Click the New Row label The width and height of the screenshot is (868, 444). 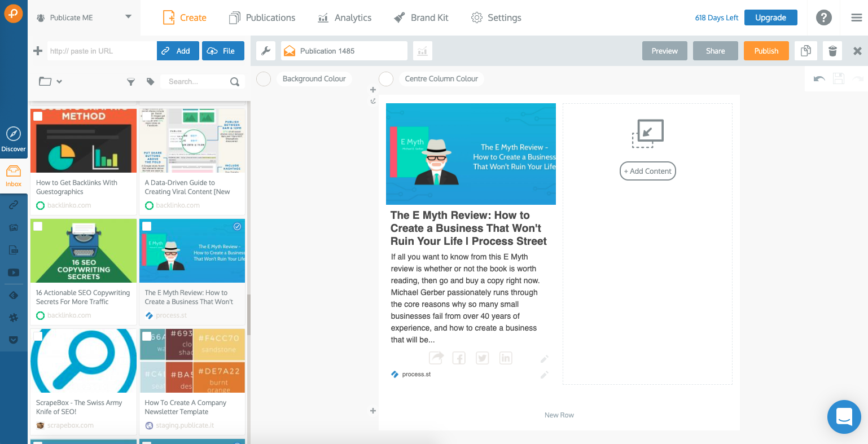pyautogui.click(x=559, y=415)
